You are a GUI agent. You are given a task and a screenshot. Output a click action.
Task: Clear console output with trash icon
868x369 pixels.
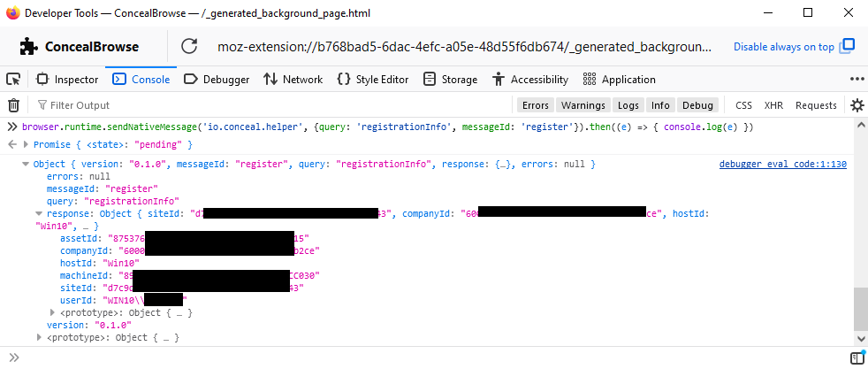pyautogui.click(x=13, y=105)
